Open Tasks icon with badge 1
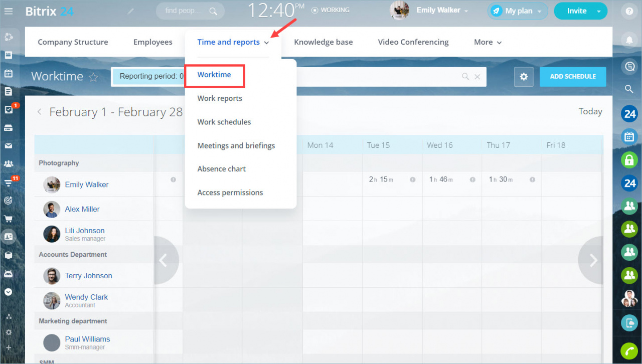The height and width of the screenshot is (364, 642). tap(9, 110)
